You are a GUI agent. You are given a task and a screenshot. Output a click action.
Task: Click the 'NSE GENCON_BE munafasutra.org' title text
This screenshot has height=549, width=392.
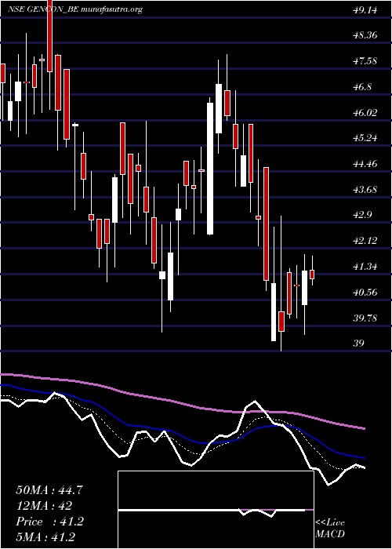tap(75, 9)
